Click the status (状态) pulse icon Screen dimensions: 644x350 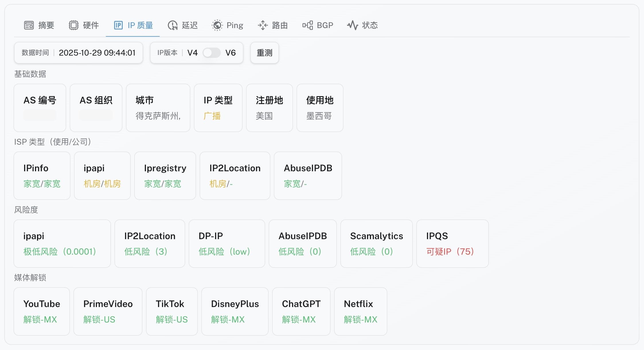pyautogui.click(x=353, y=25)
